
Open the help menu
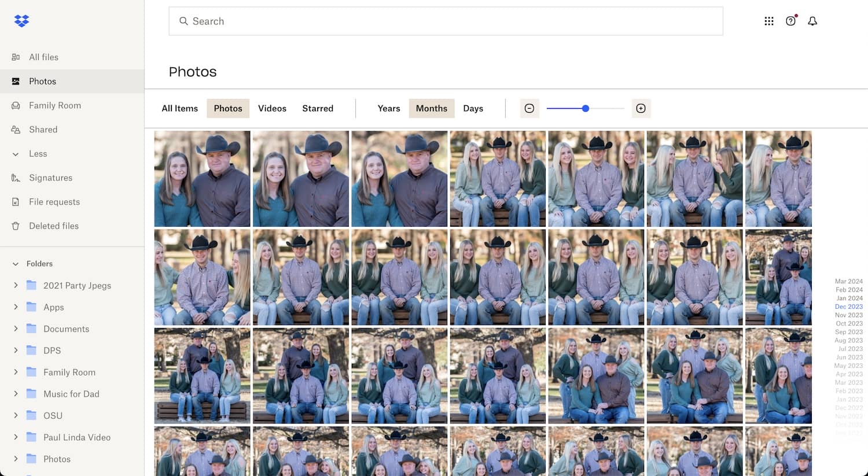click(x=791, y=21)
